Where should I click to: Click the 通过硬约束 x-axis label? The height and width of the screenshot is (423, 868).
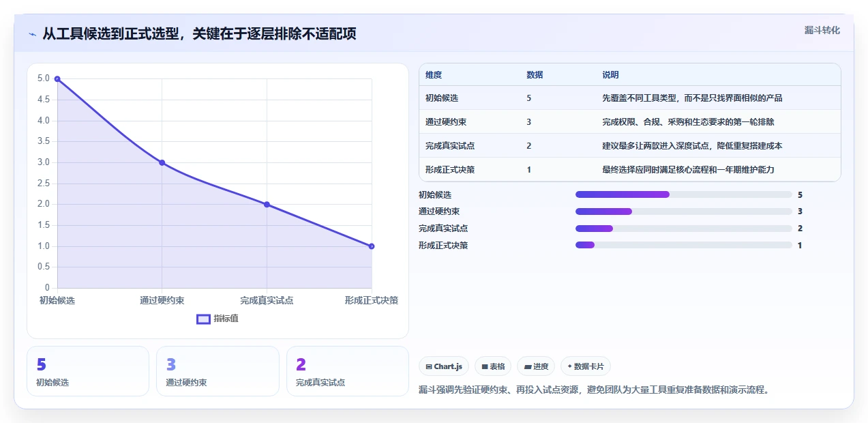162,300
